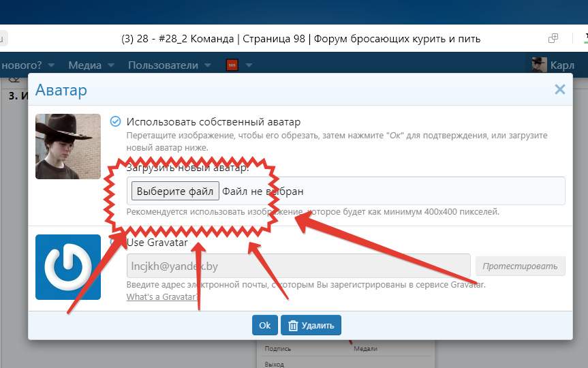Screen dimensions: 588x368
Task: Select 'Использовать собственный аватар' radio option
Action: 116,121
